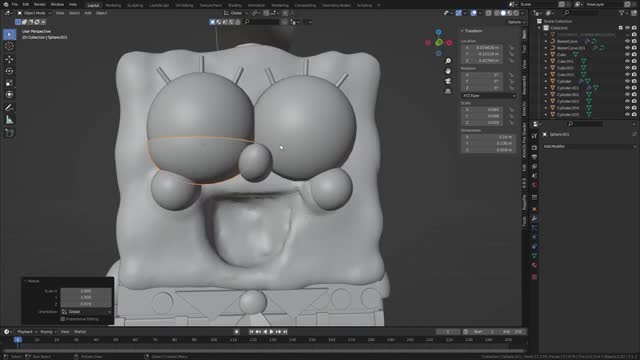Hide Cube.001 with eye icon

pos(627,61)
